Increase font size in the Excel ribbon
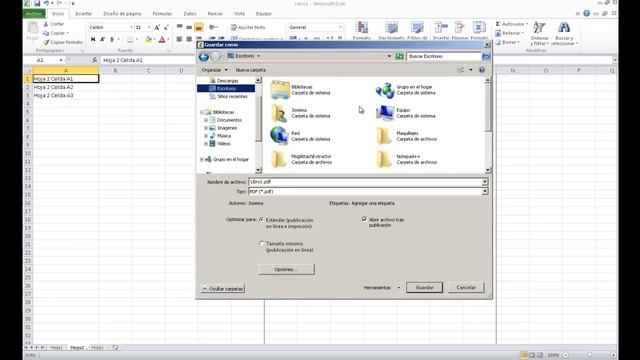 [157, 27]
